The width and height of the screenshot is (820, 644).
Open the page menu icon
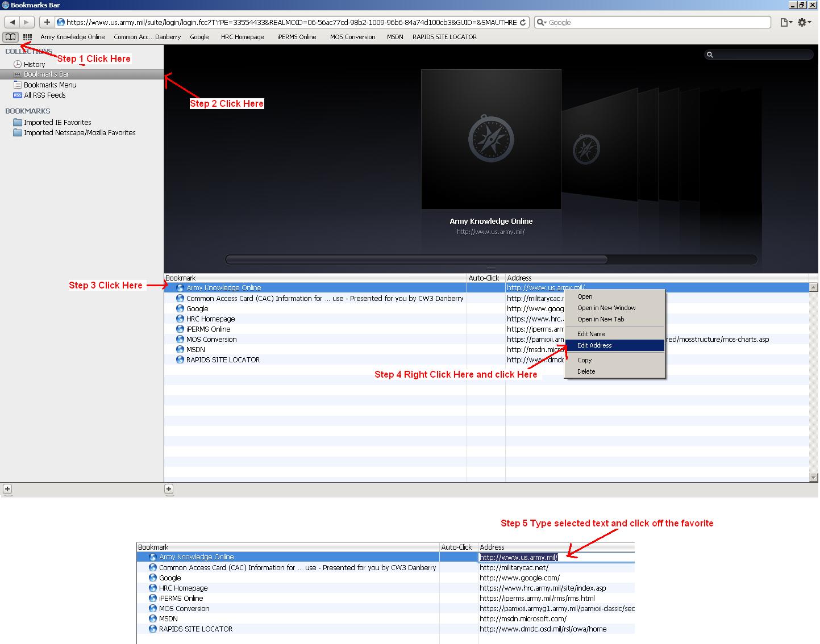point(785,22)
